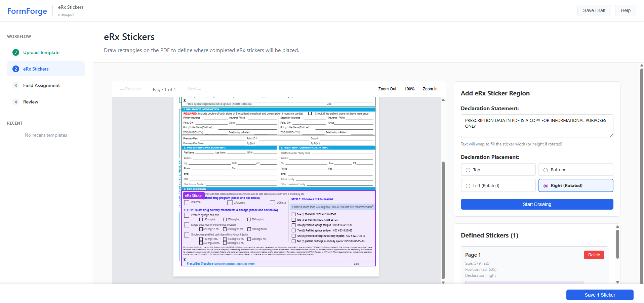The image size is (644, 303).
Task: Click the eRx Sticker purple label on the PDF
Action: 194,196
